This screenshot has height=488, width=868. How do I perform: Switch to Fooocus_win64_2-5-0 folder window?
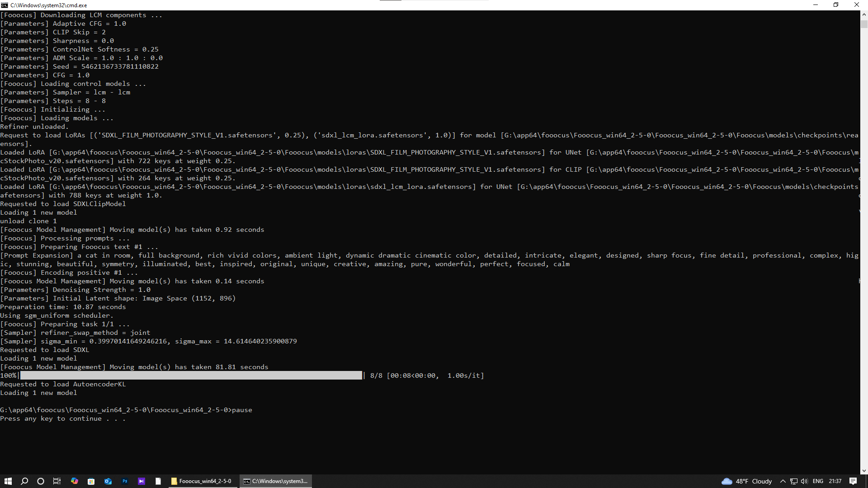pyautogui.click(x=202, y=481)
